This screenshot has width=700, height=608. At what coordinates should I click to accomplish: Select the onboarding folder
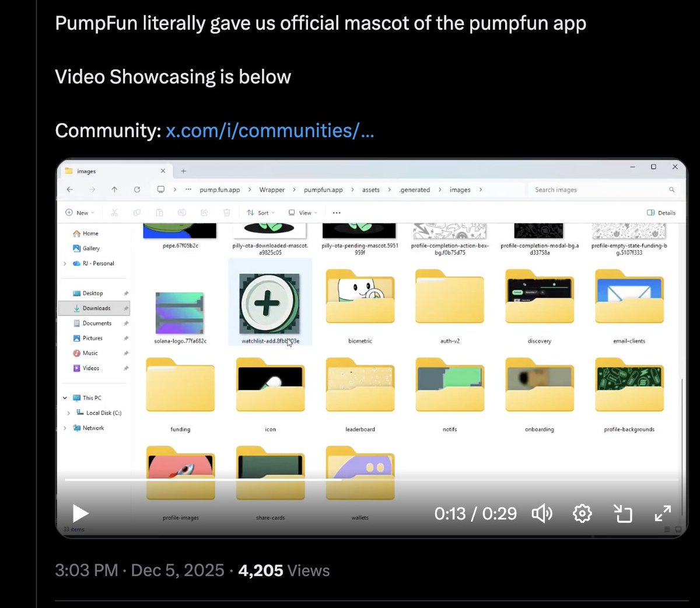coord(540,393)
